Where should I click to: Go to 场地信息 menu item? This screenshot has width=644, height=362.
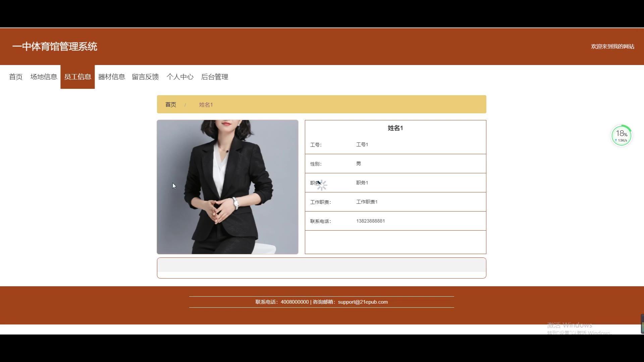[44, 77]
